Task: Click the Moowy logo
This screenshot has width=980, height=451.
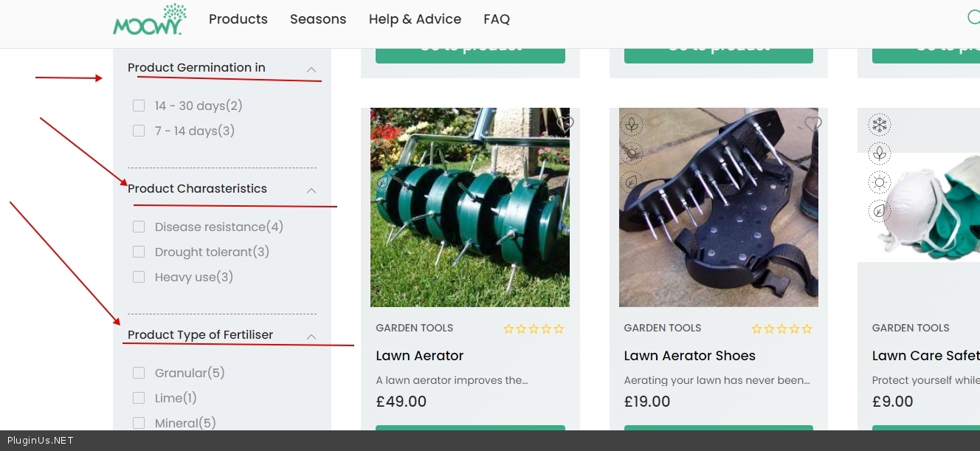Action: pyautogui.click(x=148, y=20)
